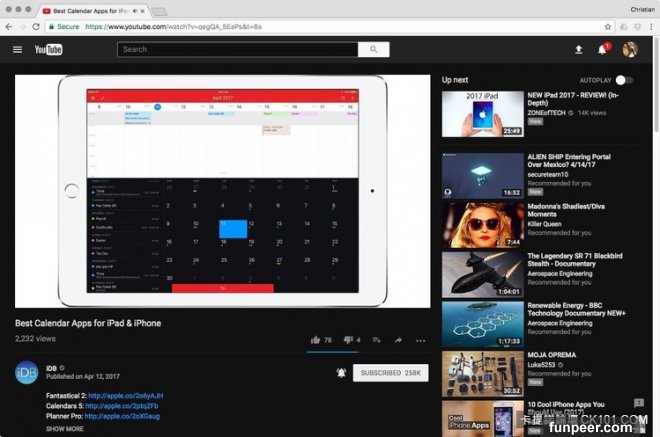The width and height of the screenshot is (660, 437).
Task: Toggle the Autoplay switch
Action: tap(624, 79)
